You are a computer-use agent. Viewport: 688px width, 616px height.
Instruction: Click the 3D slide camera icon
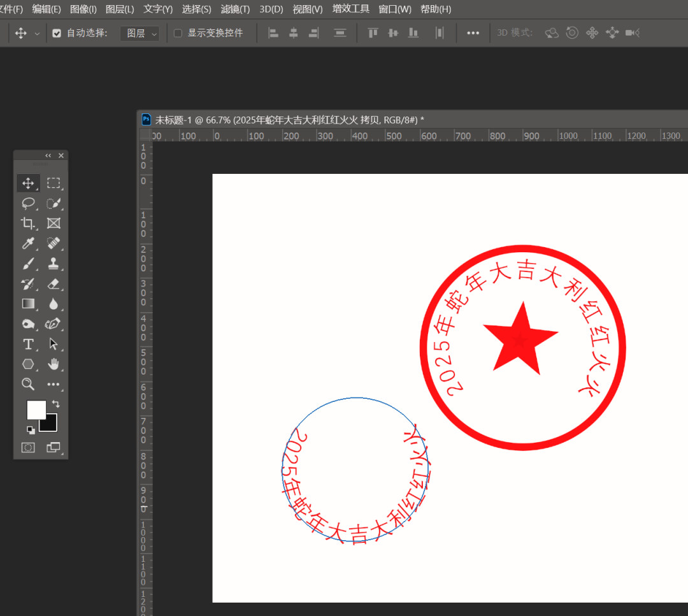(612, 33)
